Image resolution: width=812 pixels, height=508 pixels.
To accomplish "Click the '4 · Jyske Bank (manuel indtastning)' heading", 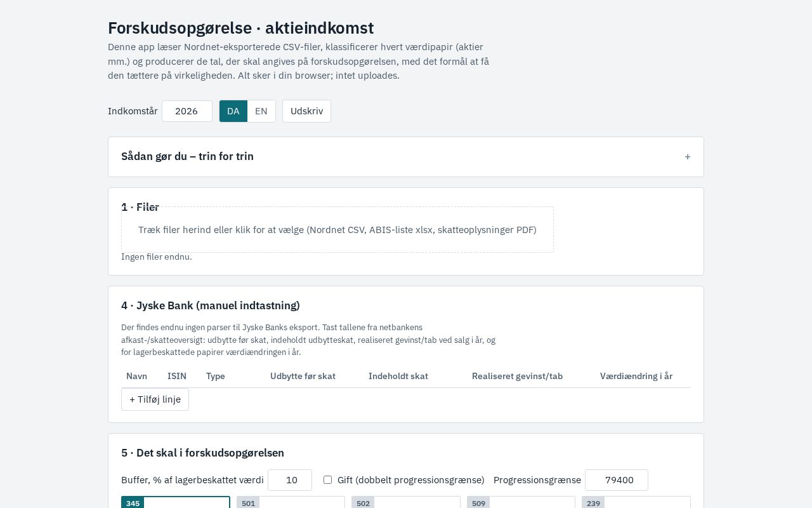I will 211,305.
